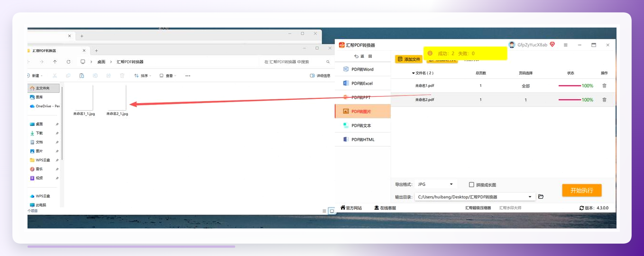Click the Rename icon in Explorer toolbar
This screenshot has width=644, height=256.
tap(95, 76)
